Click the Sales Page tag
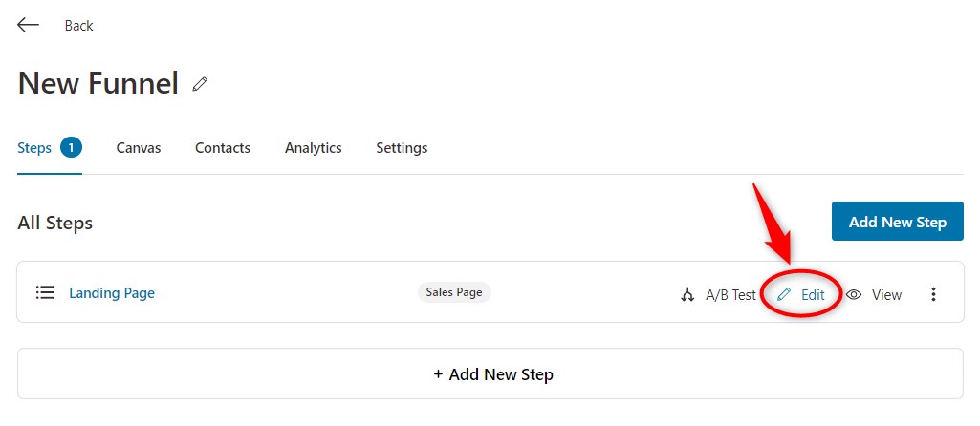Screen dimensions: 980x426 pos(454,292)
